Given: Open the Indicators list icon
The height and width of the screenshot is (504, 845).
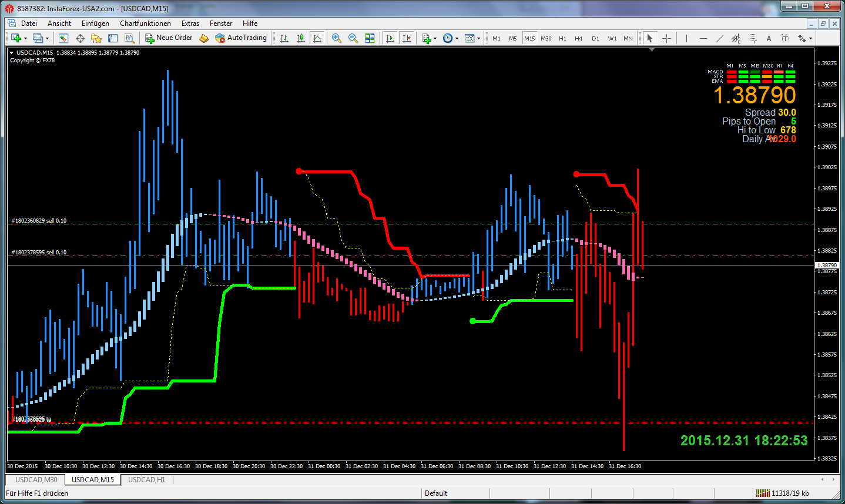Looking at the screenshot, I should [427, 38].
